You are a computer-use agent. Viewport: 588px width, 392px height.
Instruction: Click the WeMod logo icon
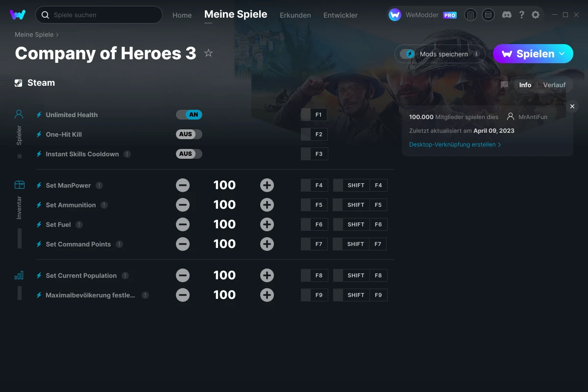tap(18, 15)
